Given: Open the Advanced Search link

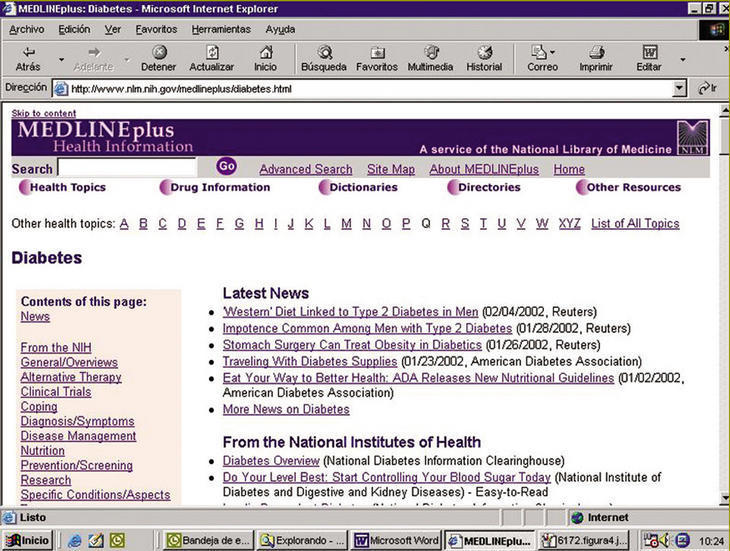Looking at the screenshot, I should click(x=305, y=169).
